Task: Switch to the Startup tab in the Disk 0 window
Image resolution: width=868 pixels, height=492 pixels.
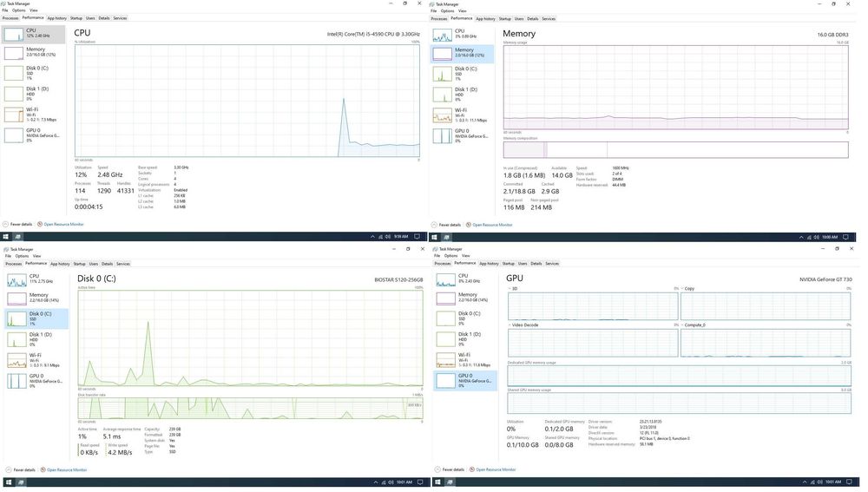Action: 79,264
